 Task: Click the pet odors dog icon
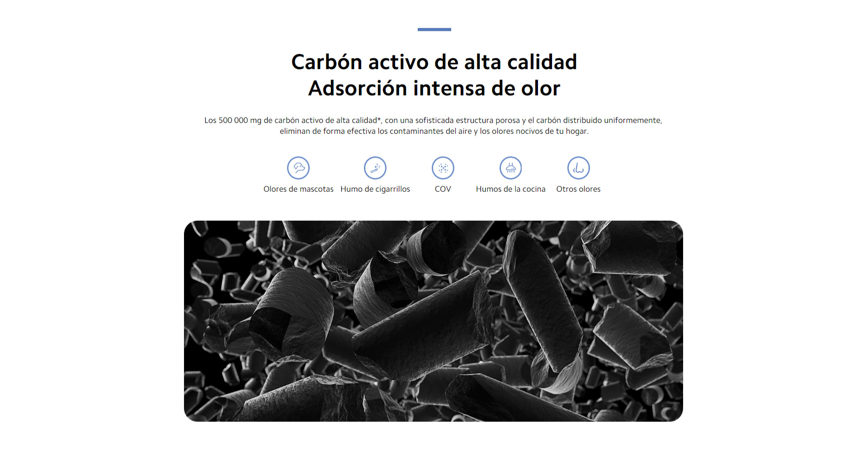(298, 168)
